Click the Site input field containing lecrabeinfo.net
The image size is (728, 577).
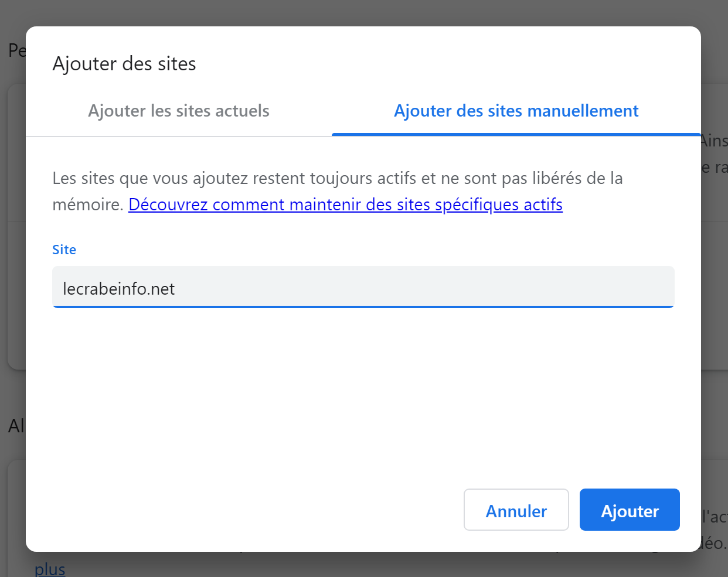363,288
